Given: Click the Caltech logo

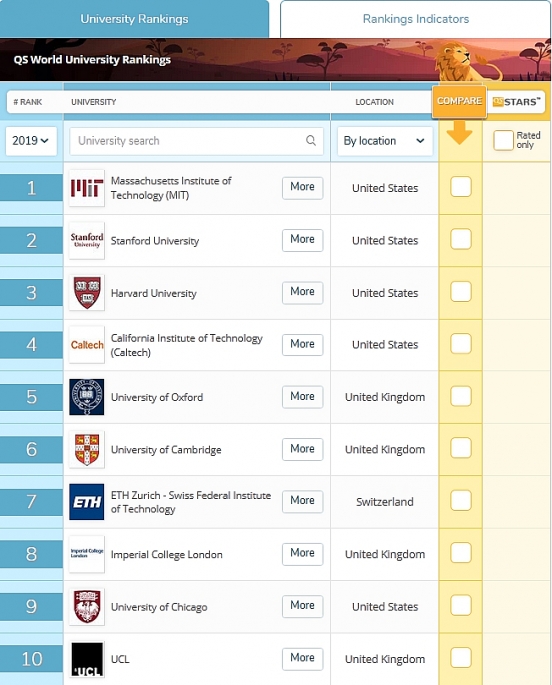Looking at the screenshot, I should [87, 345].
